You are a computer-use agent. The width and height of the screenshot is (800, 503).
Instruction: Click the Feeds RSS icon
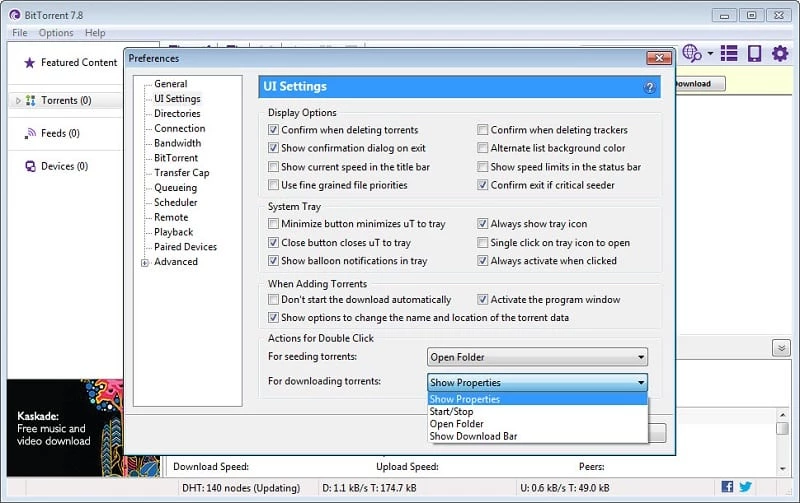tap(29, 133)
